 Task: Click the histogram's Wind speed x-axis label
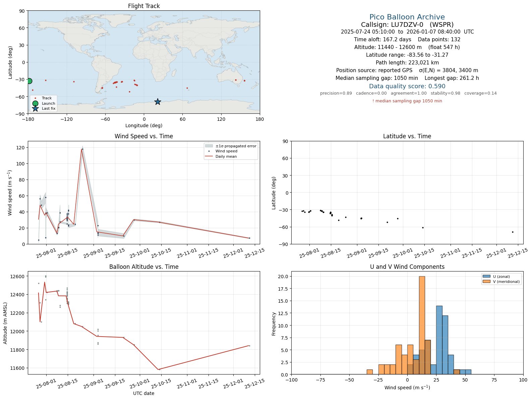pos(407,388)
